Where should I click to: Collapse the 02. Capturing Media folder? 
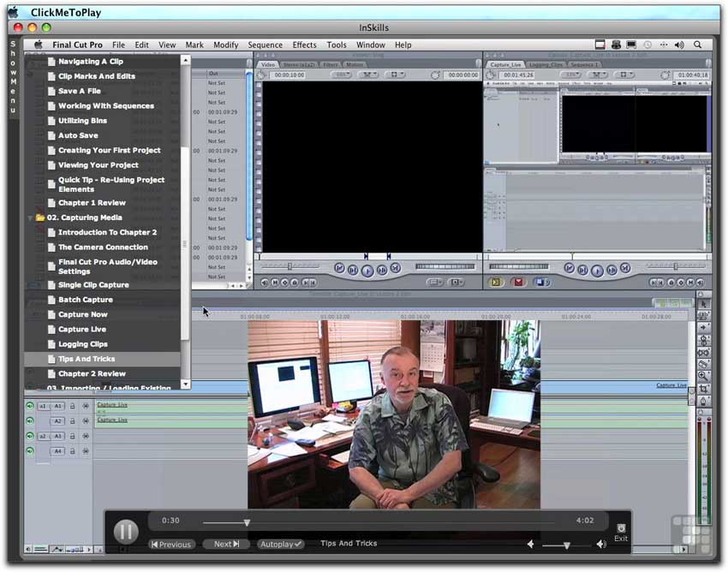tap(31, 217)
